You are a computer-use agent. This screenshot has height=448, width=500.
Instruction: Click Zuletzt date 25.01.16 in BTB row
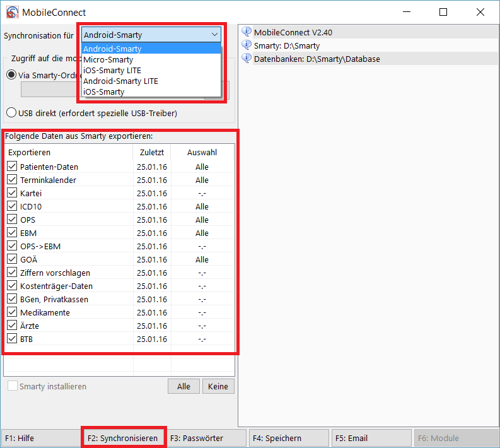152,339
